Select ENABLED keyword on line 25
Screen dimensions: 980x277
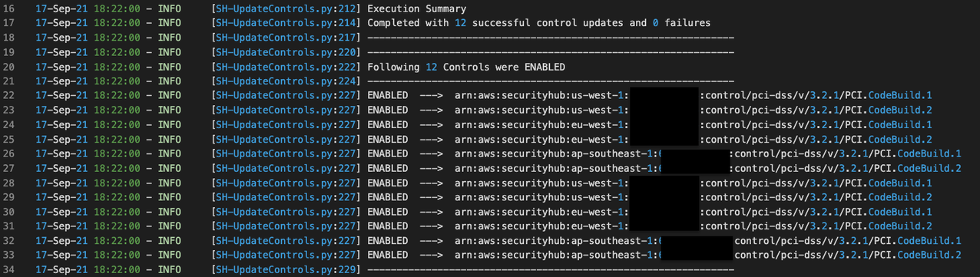tap(388, 139)
